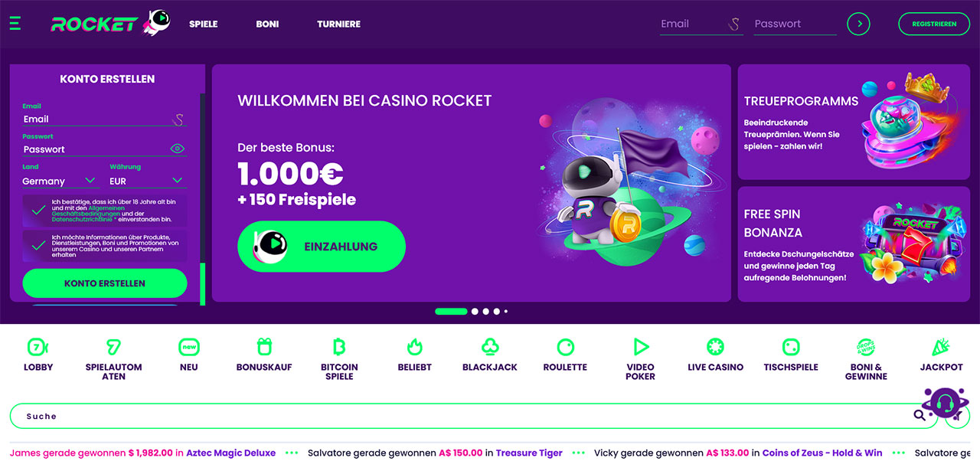
Task: Open the Beliebt flame icon
Action: click(414, 347)
